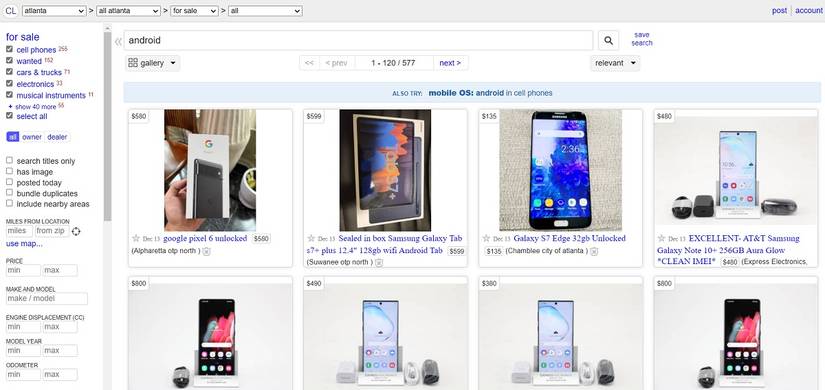
Task: Open the Galaxy Tab s7+ box photo thumbnail
Action: [x=385, y=170]
